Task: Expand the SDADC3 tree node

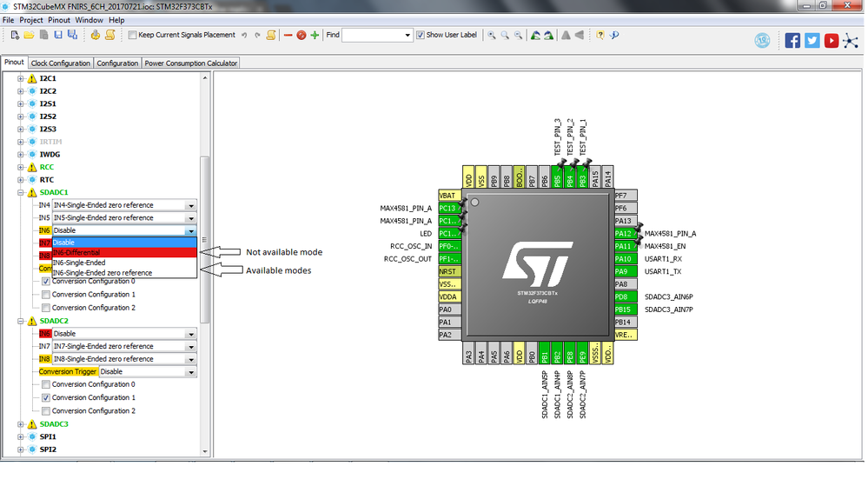Action: (x=21, y=424)
